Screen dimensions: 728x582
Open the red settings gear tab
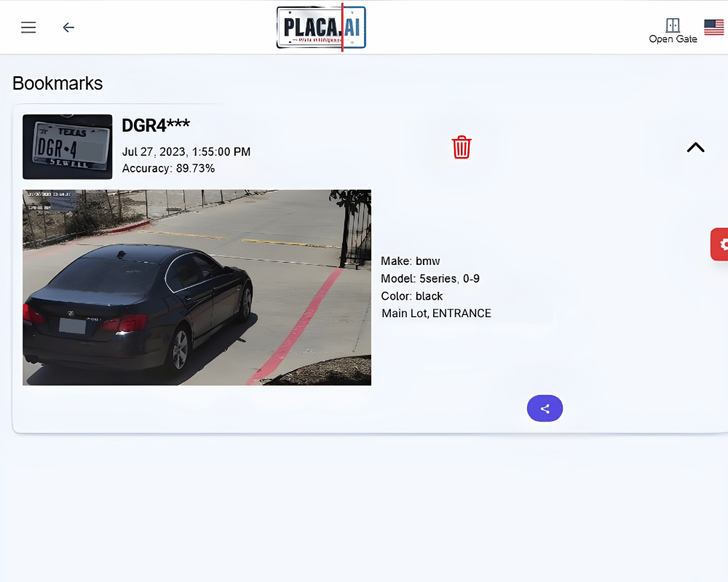721,244
